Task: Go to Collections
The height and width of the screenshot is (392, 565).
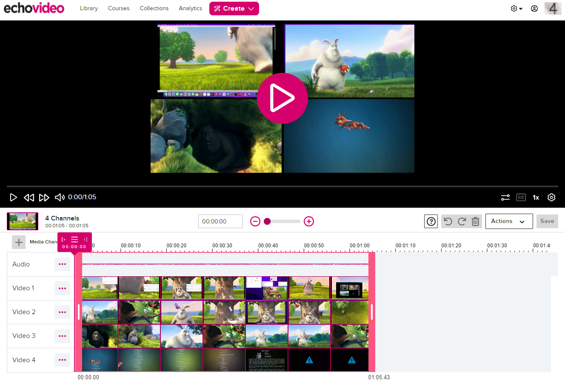Action: coord(154,8)
